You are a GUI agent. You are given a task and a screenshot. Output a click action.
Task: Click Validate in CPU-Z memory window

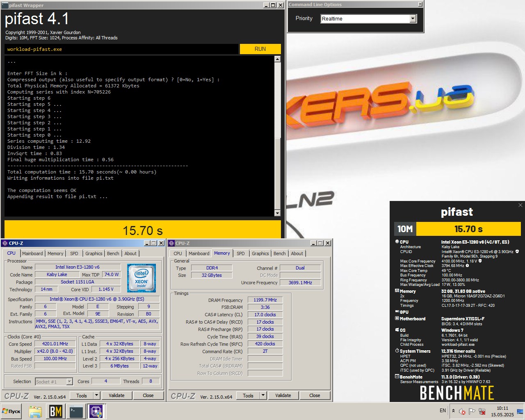(x=283, y=395)
